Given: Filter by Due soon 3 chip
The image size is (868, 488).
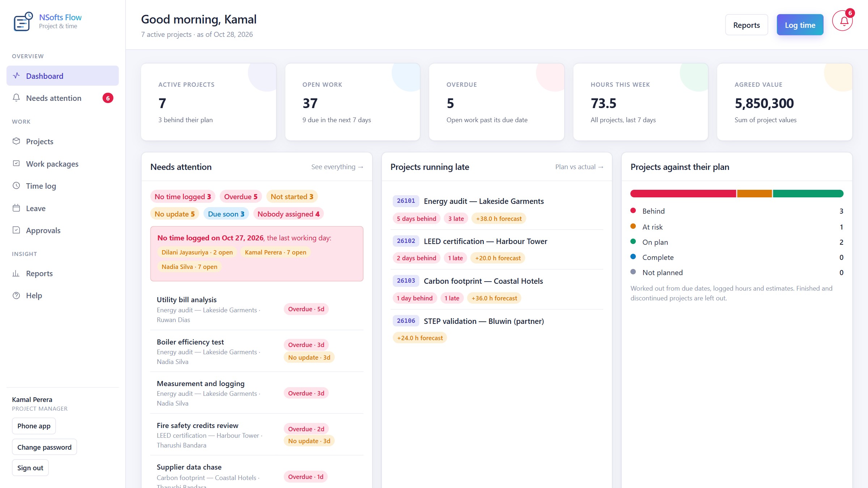Looking at the screenshot, I should click(x=226, y=214).
